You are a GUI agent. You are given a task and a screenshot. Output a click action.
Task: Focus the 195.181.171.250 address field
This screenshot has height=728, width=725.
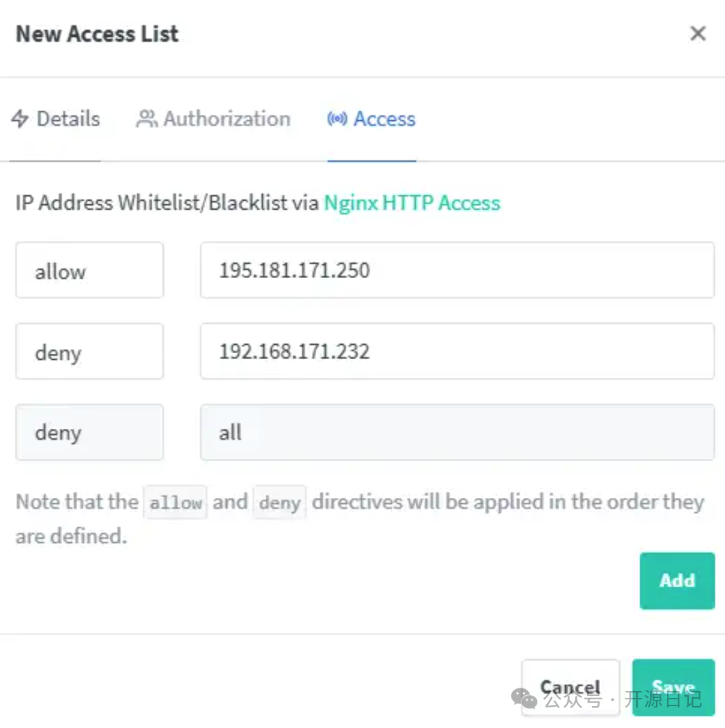pos(457,270)
